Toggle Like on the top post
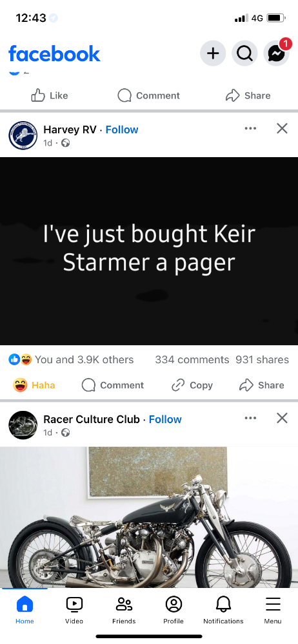This screenshot has width=298, height=644. click(50, 96)
